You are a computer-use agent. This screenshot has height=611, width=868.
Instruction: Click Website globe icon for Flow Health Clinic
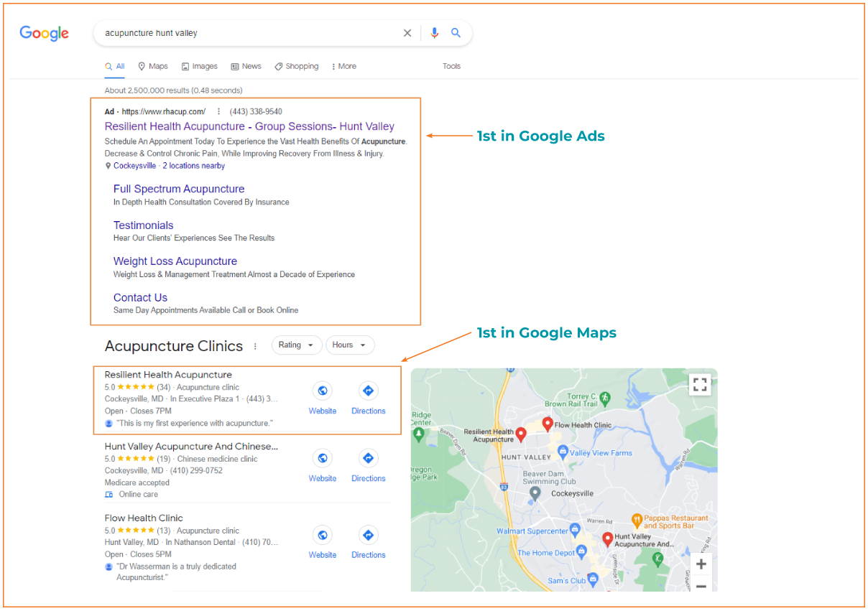click(x=323, y=535)
